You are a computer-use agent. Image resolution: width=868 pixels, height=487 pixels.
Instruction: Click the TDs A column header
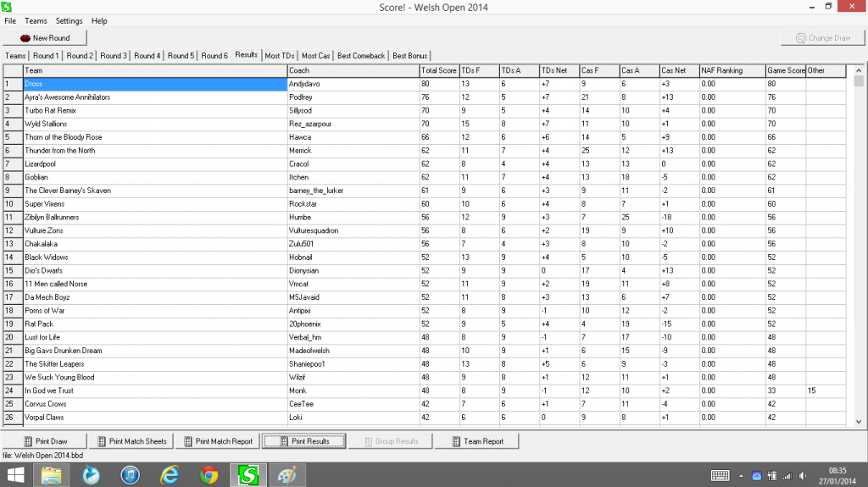click(x=520, y=71)
